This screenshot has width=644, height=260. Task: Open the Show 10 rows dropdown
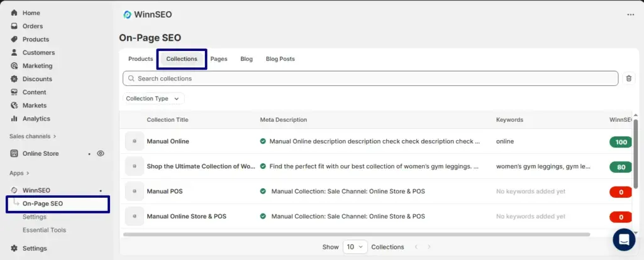(355, 247)
